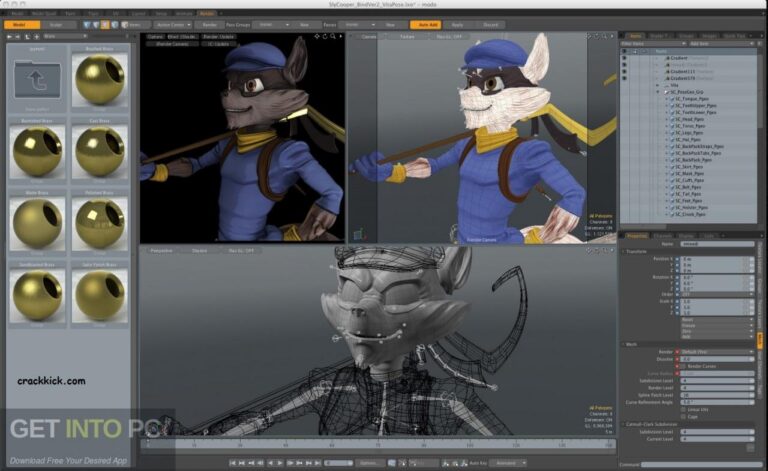Select Materials selection mode icon
This screenshot has width=768, height=471.
(x=115, y=24)
